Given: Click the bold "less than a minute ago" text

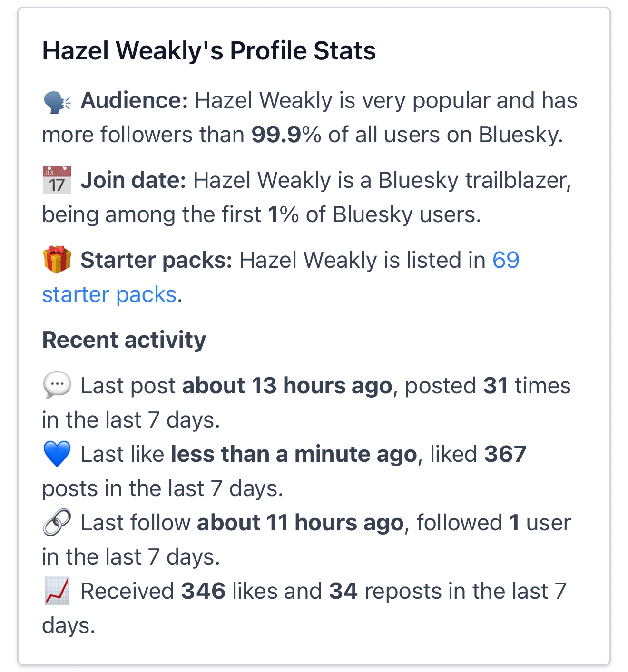Looking at the screenshot, I should click(294, 454).
